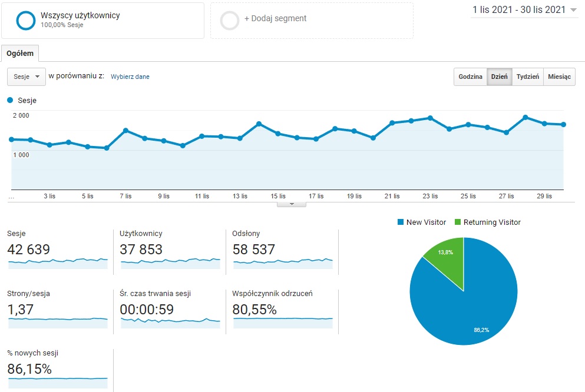The width and height of the screenshot is (585, 392).
Task: Click the grey circle icon beside Dodaj segment
Action: [x=229, y=20]
